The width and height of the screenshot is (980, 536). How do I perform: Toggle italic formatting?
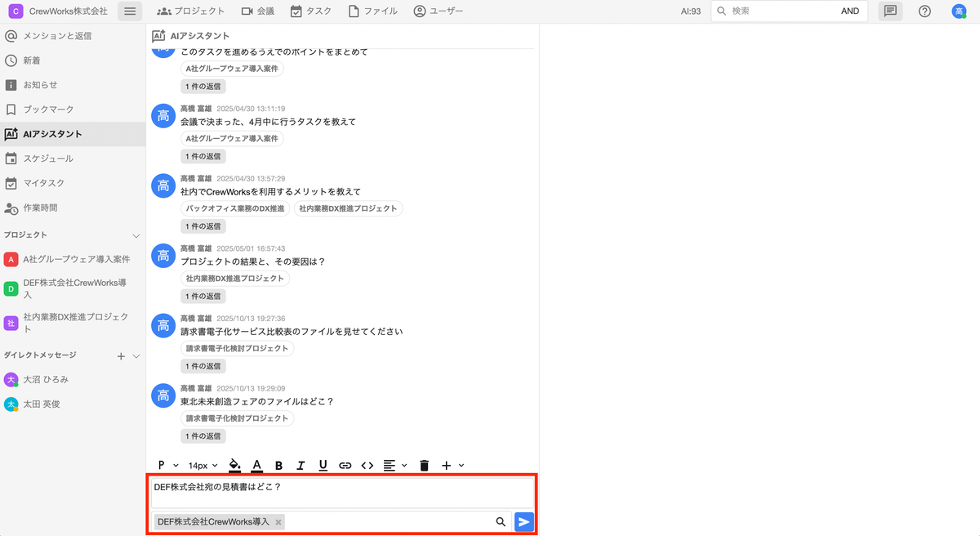301,466
